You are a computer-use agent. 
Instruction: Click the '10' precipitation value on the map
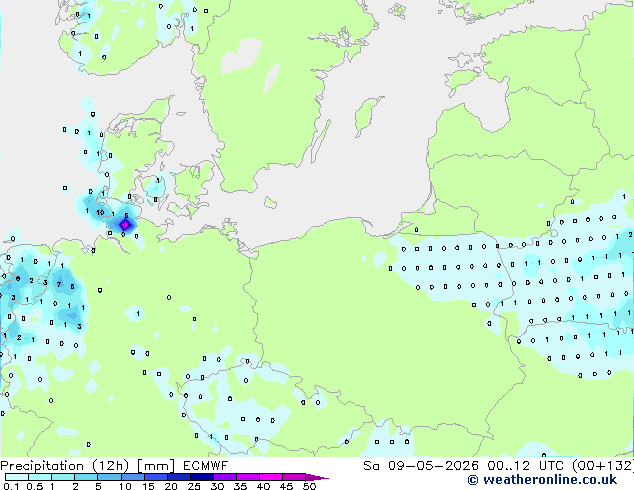pyautogui.click(x=100, y=212)
